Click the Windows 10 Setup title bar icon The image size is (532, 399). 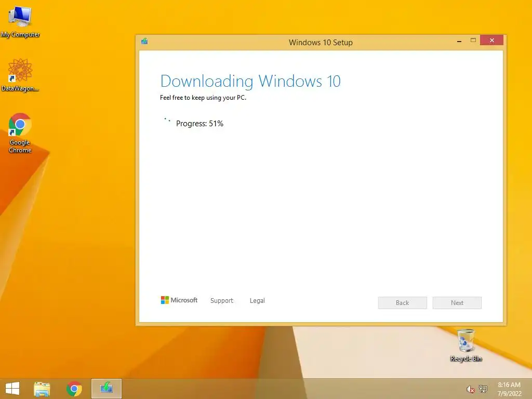click(144, 42)
